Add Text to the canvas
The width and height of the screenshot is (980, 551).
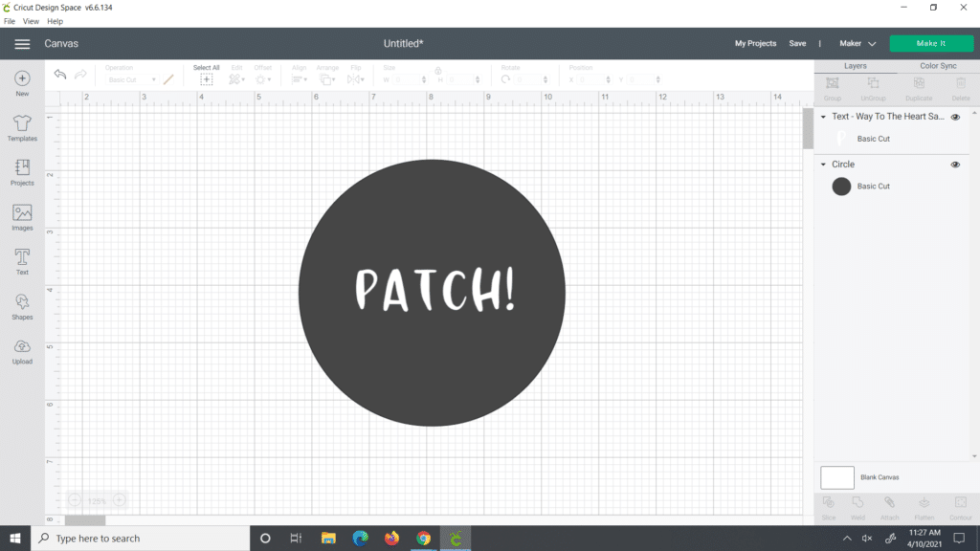pyautogui.click(x=22, y=262)
